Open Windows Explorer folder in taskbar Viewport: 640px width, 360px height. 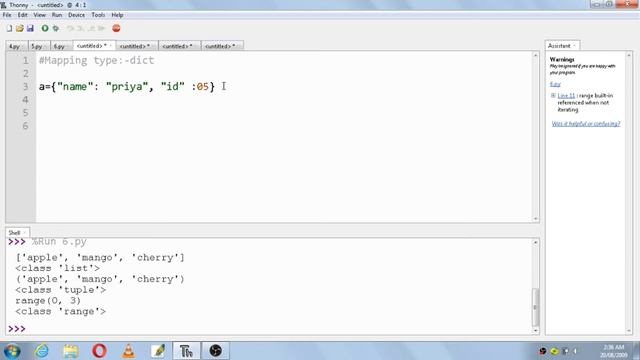point(71,351)
